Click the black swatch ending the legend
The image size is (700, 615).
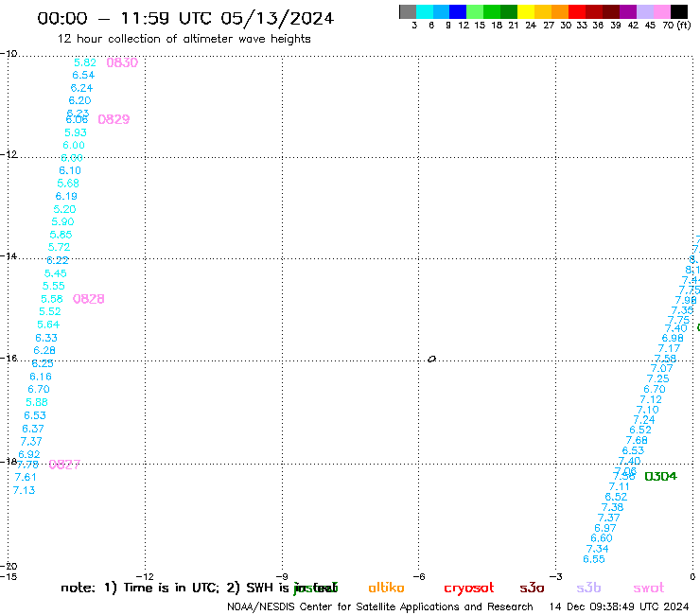coord(679,11)
